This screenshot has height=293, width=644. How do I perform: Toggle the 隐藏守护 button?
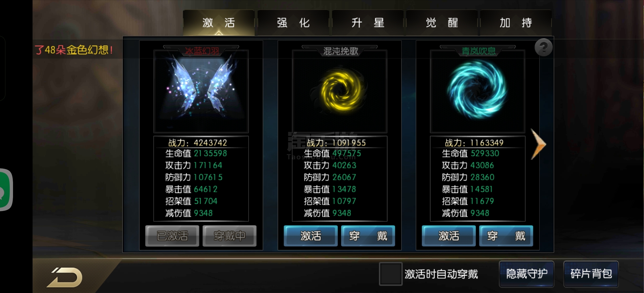[527, 274]
